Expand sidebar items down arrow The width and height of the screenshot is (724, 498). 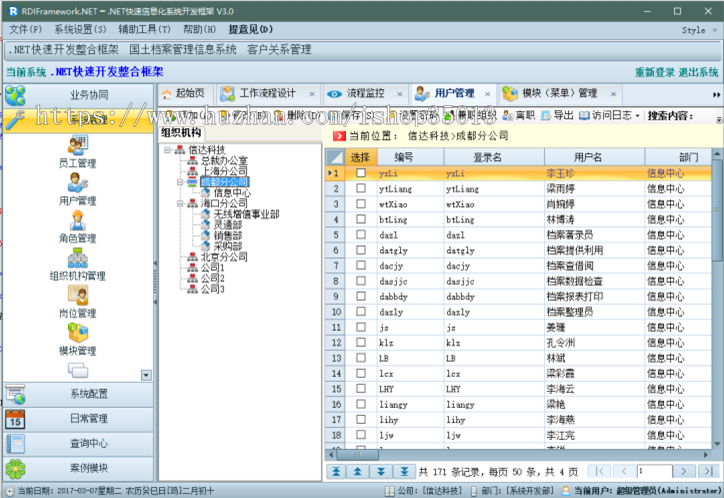click(x=146, y=375)
